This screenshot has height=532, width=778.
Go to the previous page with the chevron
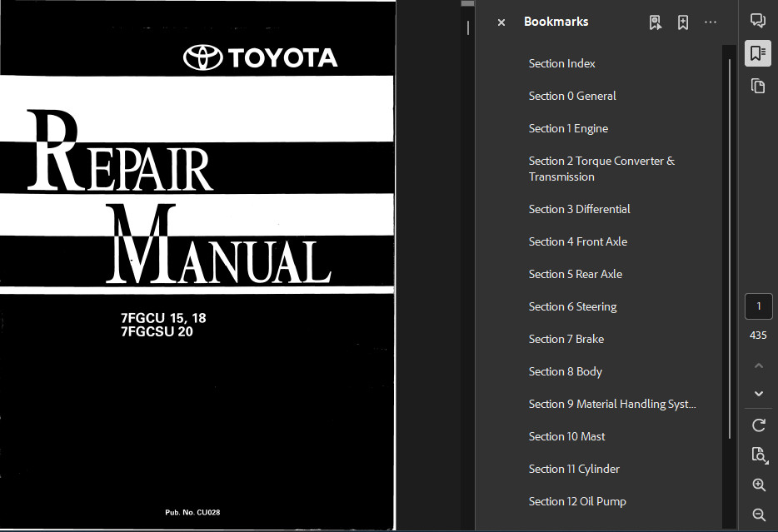click(x=758, y=365)
